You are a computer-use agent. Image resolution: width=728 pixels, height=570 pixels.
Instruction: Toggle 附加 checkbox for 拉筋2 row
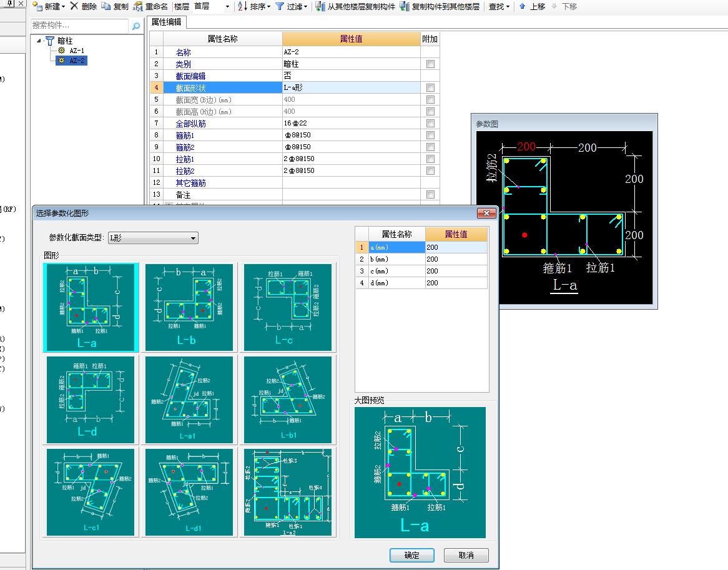click(x=430, y=171)
